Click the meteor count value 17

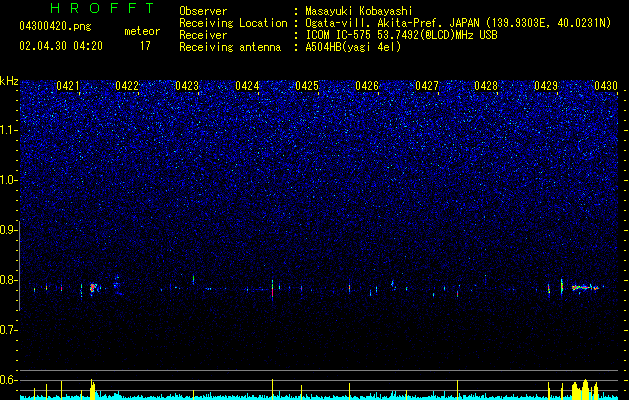pyautogui.click(x=145, y=46)
